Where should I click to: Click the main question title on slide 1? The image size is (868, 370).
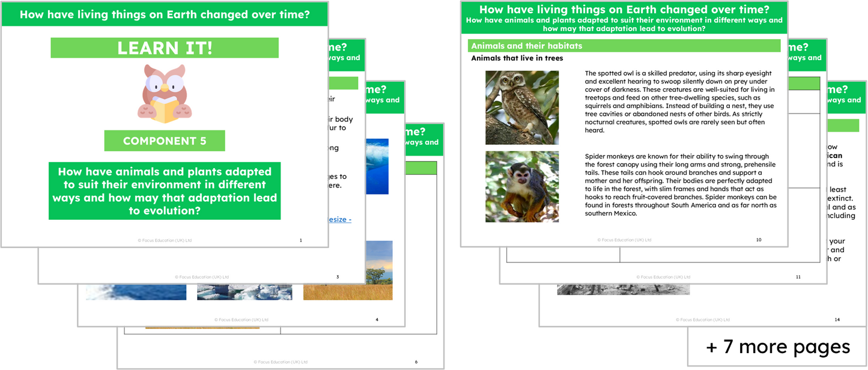click(x=164, y=14)
